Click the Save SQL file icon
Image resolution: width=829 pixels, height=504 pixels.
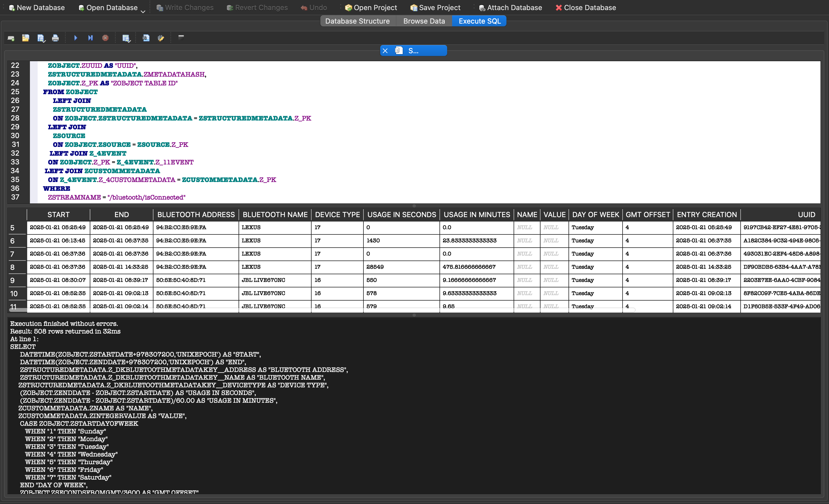(x=40, y=38)
